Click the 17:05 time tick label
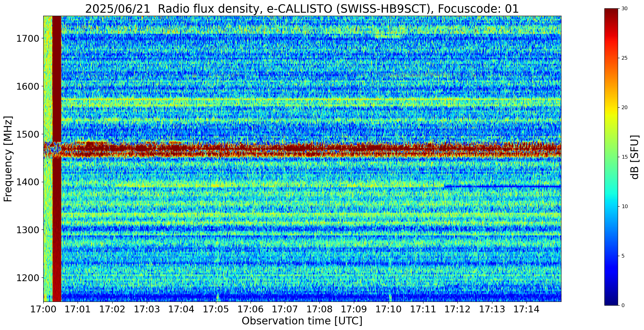 coord(216,309)
